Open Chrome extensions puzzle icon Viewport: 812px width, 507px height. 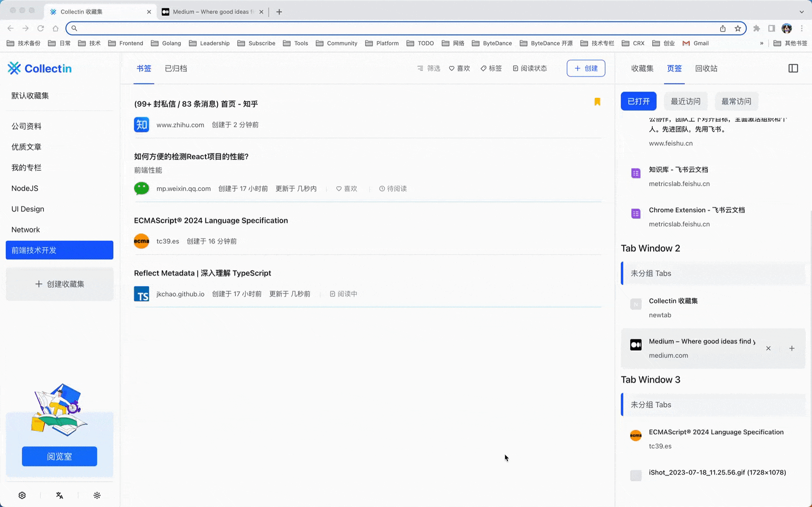pyautogui.click(x=757, y=28)
